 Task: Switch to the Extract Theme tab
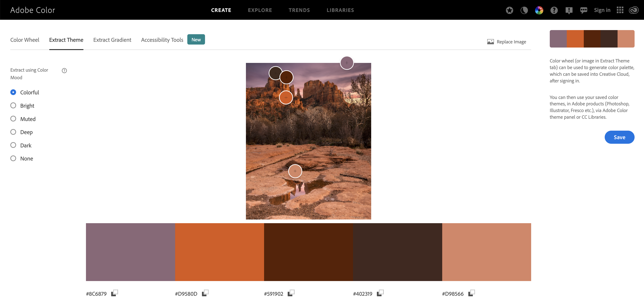pyautogui.click(x=66, y=40)
